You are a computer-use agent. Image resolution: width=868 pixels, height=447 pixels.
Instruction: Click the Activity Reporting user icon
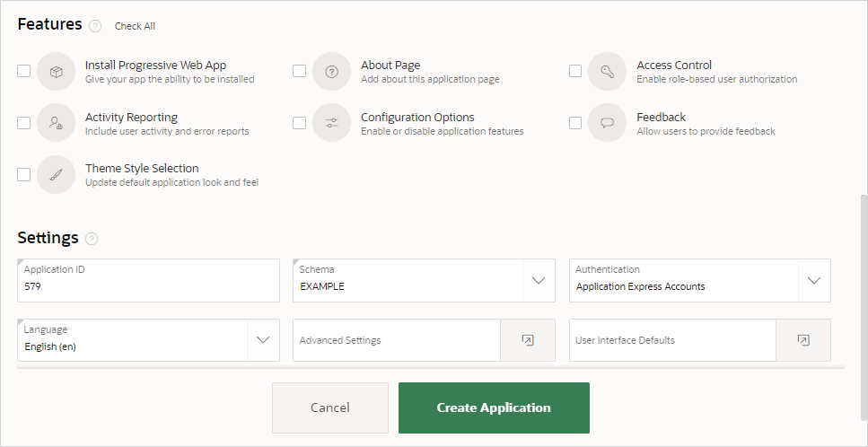click(x=56, y=123)
